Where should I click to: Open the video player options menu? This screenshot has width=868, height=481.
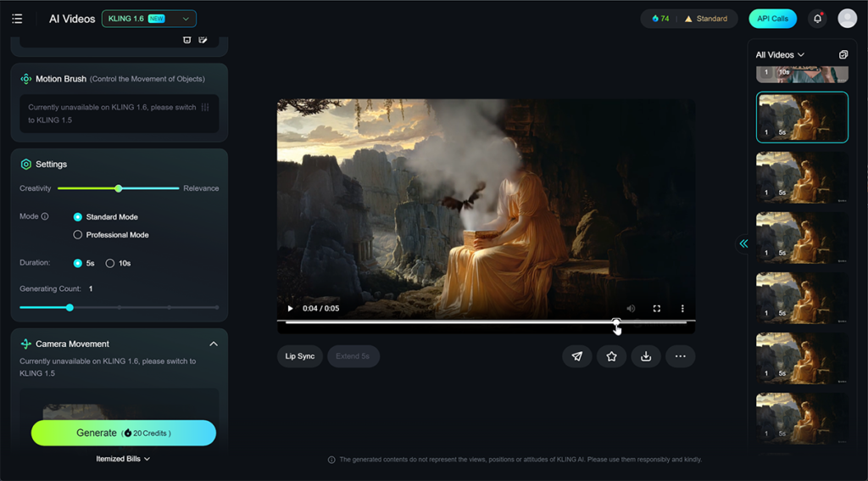click(x=682, y=309)
